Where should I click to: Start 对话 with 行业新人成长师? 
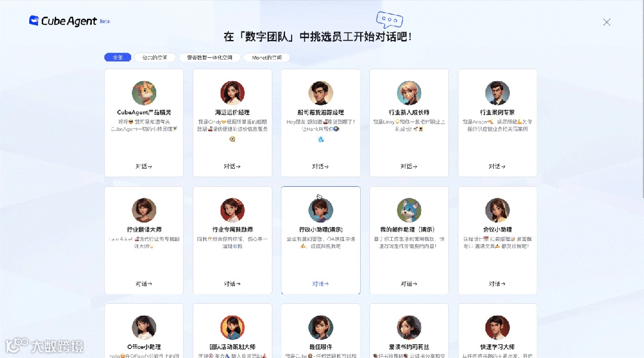[409, 166]
